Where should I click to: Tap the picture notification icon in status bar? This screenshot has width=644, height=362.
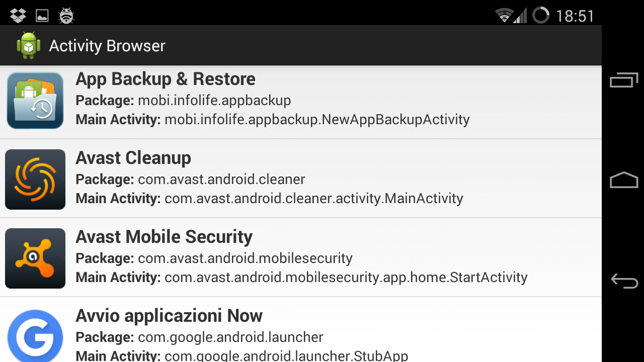pyautogui.click(x=42, y=16)
